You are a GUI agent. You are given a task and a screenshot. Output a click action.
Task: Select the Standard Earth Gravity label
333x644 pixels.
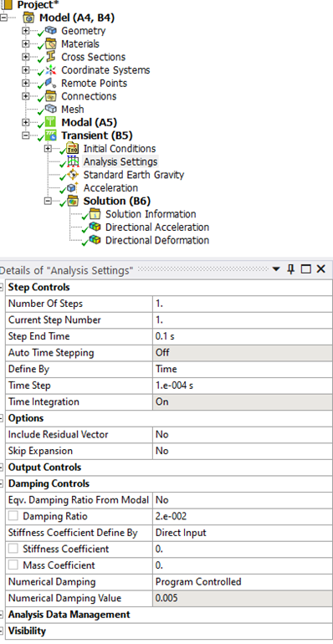[134, 175]
